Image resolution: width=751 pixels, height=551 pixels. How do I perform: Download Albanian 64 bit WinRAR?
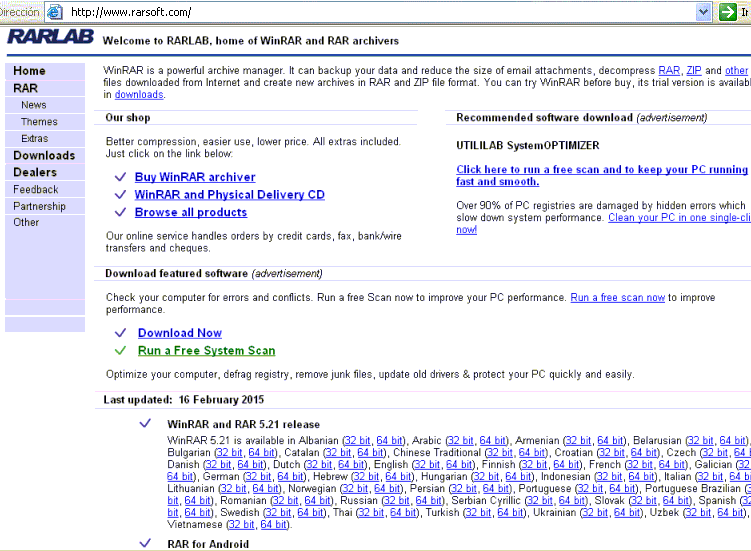(389, 440)
